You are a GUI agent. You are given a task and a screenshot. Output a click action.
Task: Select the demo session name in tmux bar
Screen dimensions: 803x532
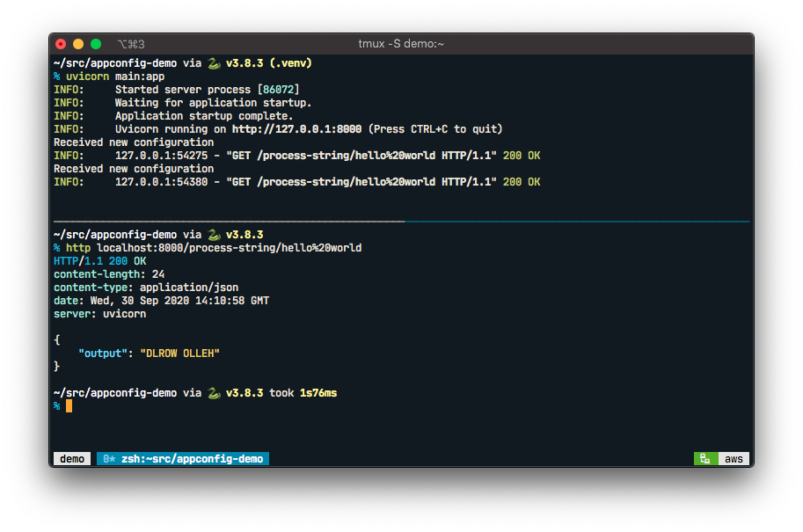(71, 458)
